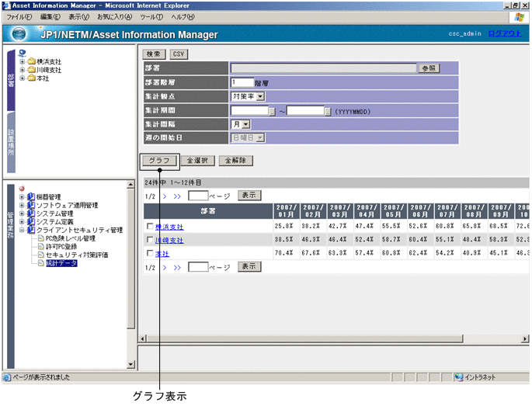Jump to last page double arrow
This screenshot has width=532, height=406.
(x=177, y=196)
